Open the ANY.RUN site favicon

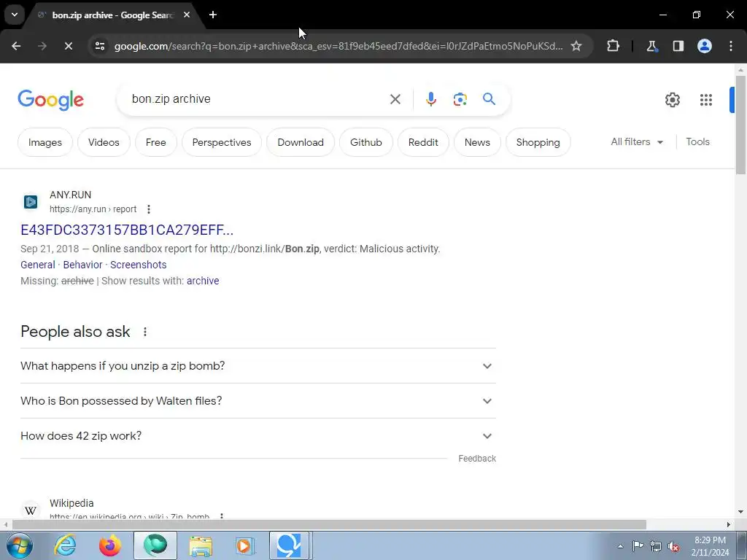coord(31,202)
